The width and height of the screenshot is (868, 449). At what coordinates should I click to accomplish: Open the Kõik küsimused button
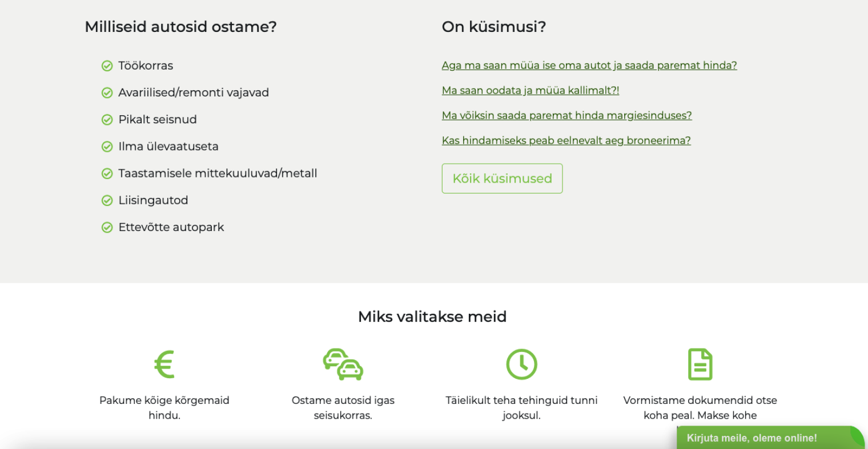[502, 179]
